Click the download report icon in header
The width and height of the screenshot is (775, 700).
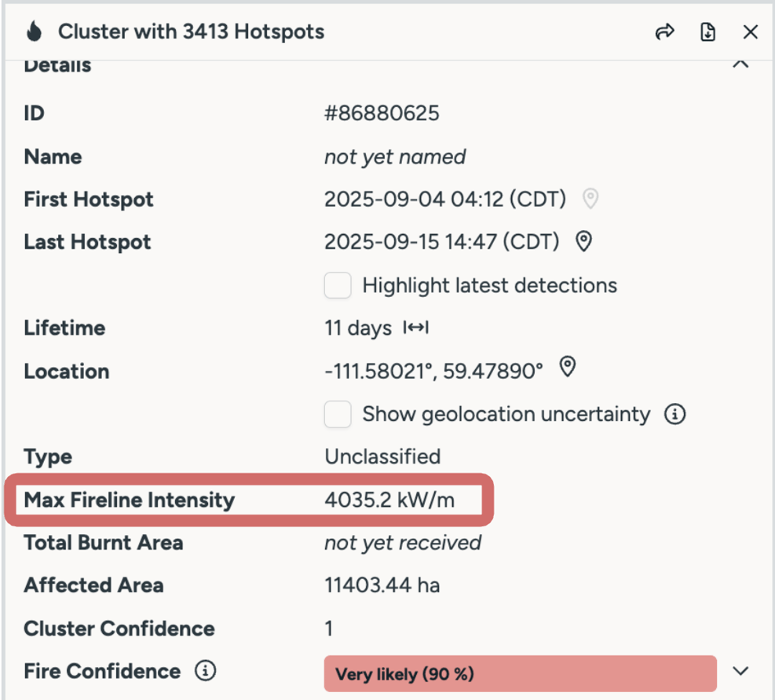[707, 32]
